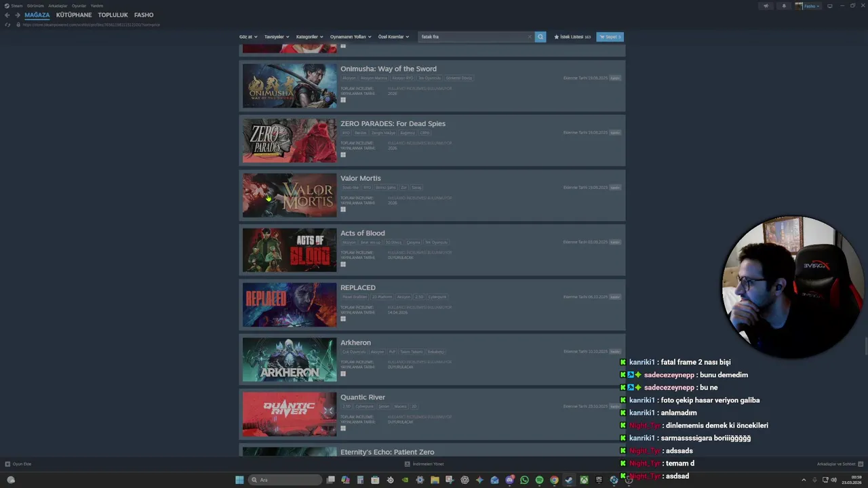Open the Arkheron title link
The width and height of the screenshot is (868, 488).
point(355,342)
